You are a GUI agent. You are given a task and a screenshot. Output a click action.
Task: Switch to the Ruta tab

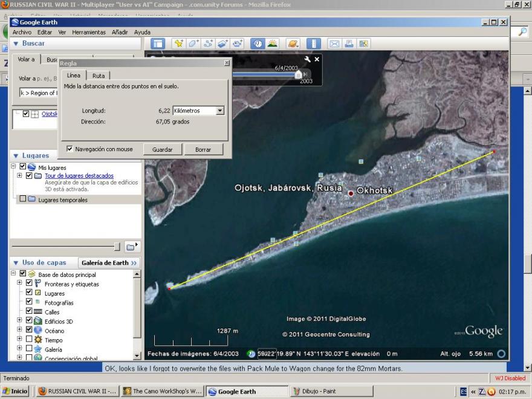point(98,76)
